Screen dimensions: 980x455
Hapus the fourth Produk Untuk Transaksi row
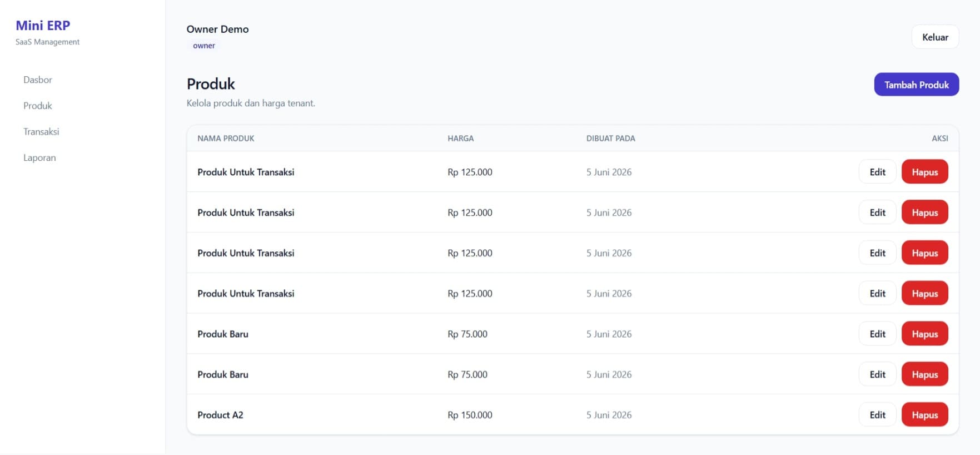click(x=924, y=294)
